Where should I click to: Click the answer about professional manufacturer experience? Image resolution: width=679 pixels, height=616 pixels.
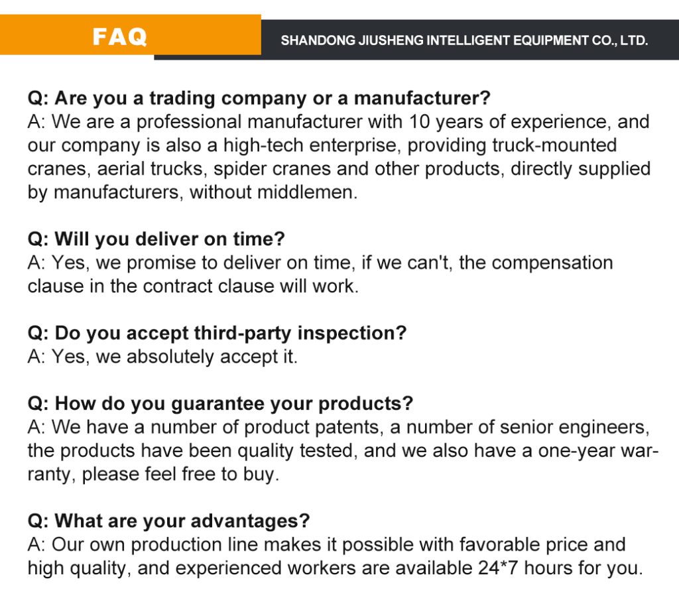[x=338, y=157]
